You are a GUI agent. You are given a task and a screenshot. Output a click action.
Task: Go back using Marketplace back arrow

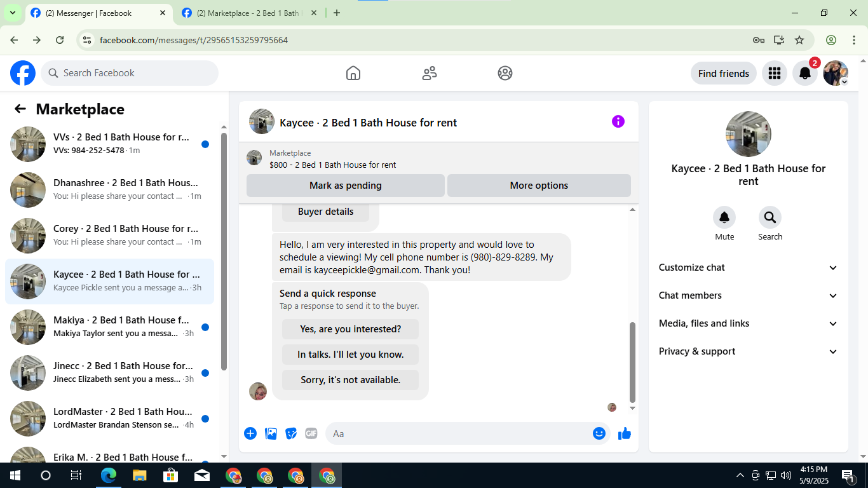click(20, 109)
